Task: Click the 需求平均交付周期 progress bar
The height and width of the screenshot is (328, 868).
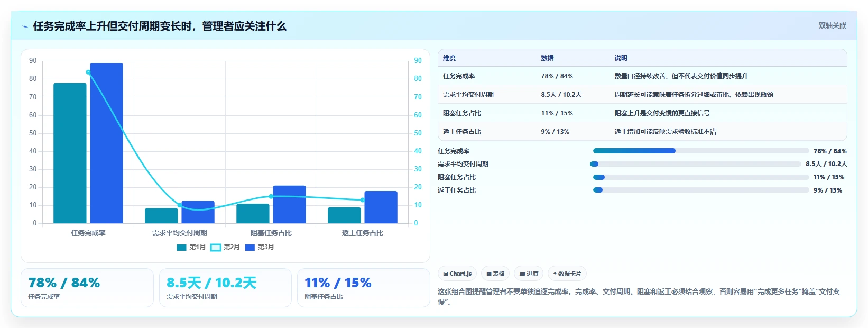Action: pos(696,164)
